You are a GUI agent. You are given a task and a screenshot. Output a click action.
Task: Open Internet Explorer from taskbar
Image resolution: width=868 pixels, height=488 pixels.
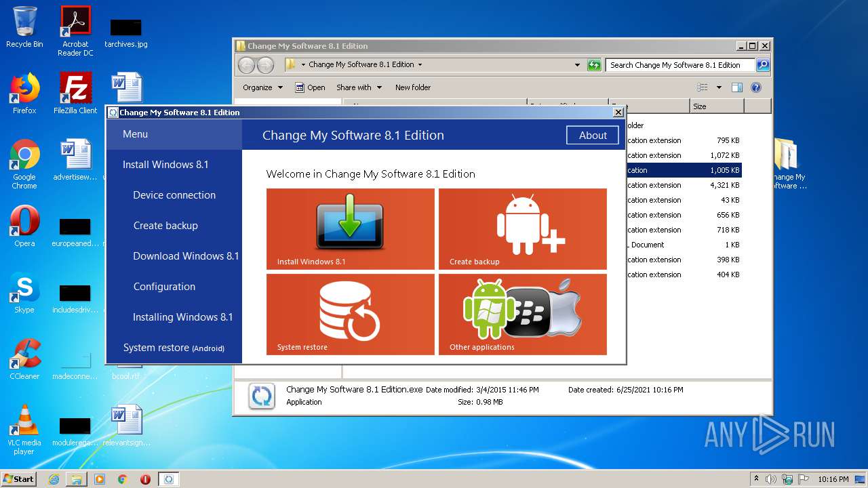click(54, 479)
